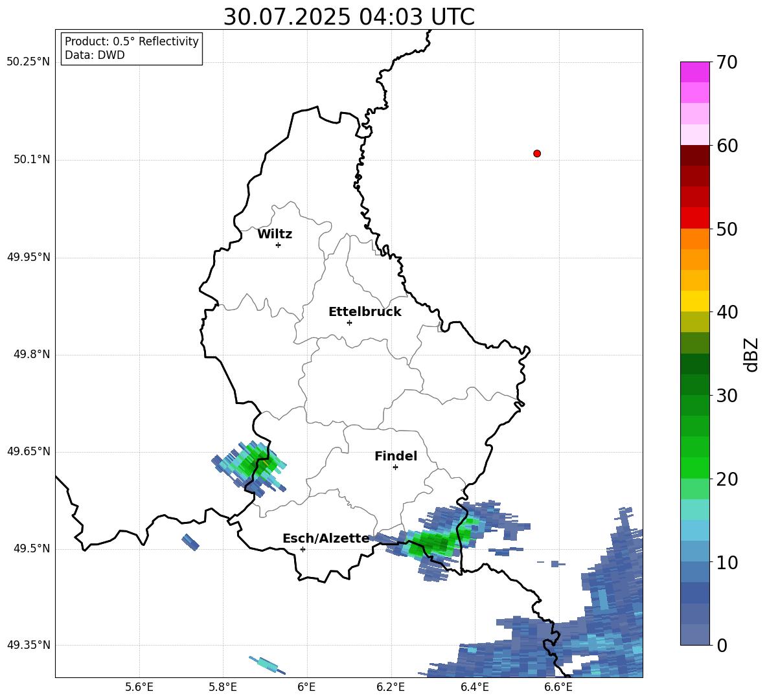Screen dimensions: 767x700
Task: Click the 50 tick label on colorbar
Action: click(x=727, y=229)
